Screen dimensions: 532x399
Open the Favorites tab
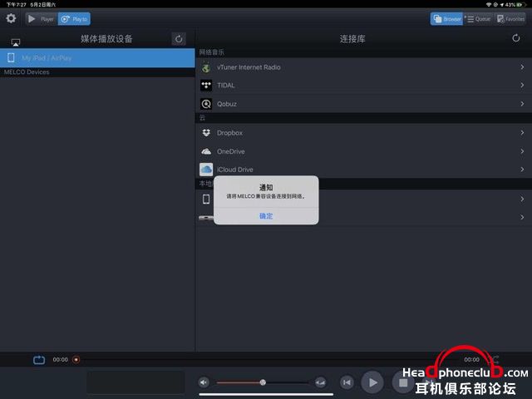click(510, 19)
